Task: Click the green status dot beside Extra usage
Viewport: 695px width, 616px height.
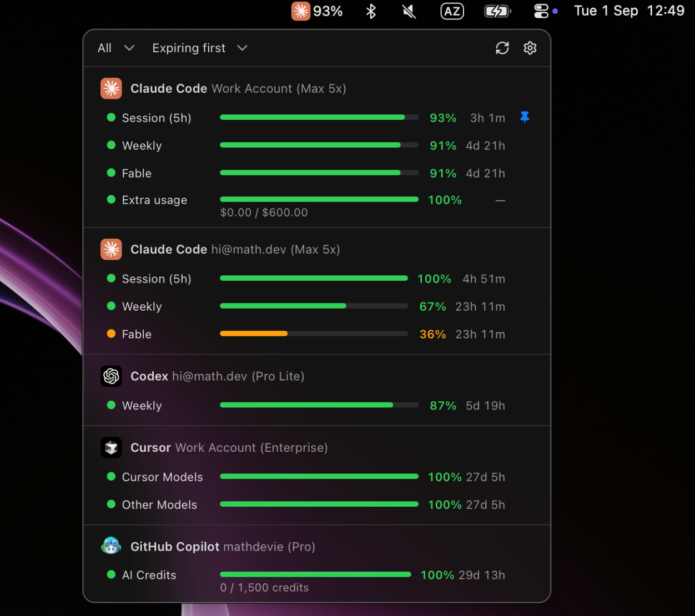Action: coord(111,199)
